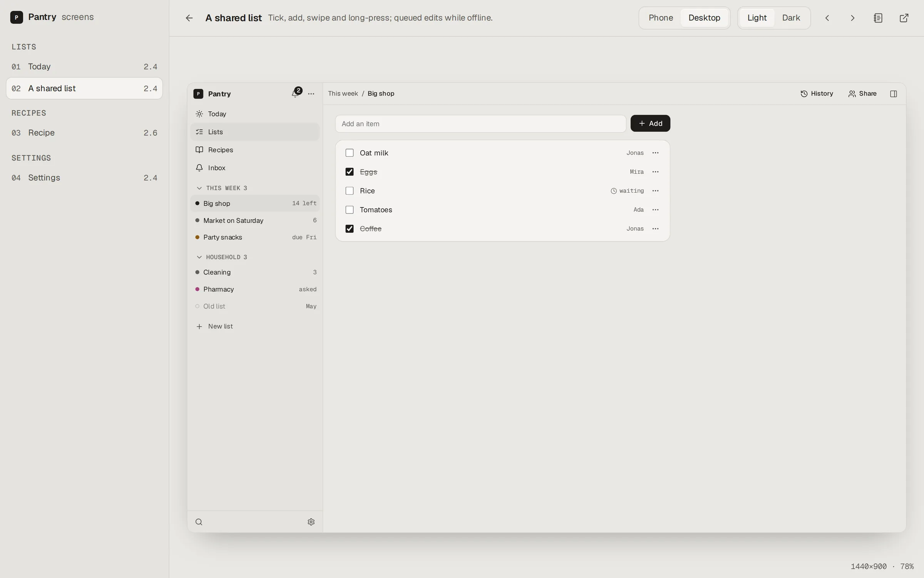Open screen 04 Settings

click(x=84, y=178)
